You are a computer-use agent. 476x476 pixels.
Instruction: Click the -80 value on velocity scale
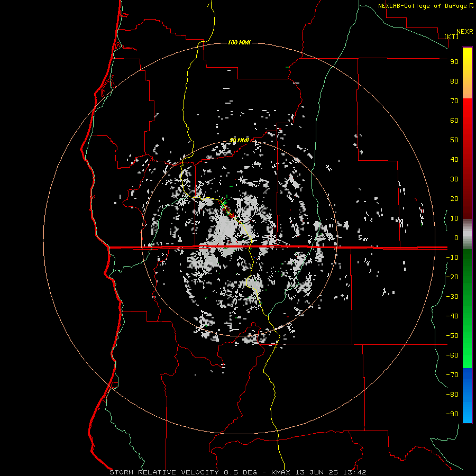click(x=452, y=395)
